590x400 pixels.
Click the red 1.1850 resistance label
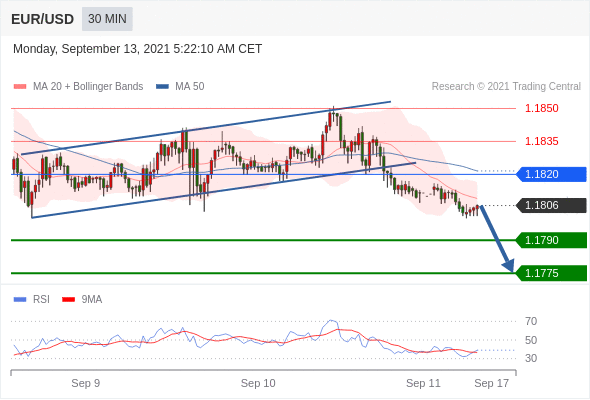click(x=542, y=108)
